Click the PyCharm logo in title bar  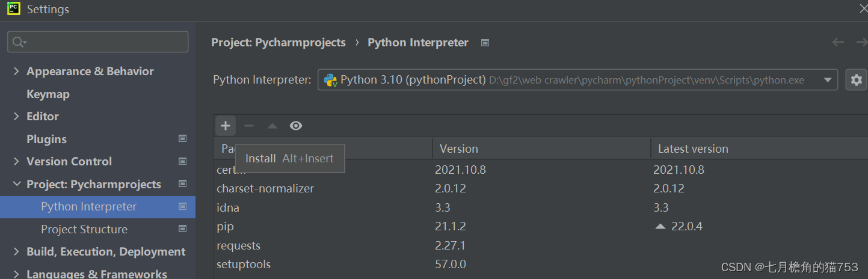tap(13, 9)
